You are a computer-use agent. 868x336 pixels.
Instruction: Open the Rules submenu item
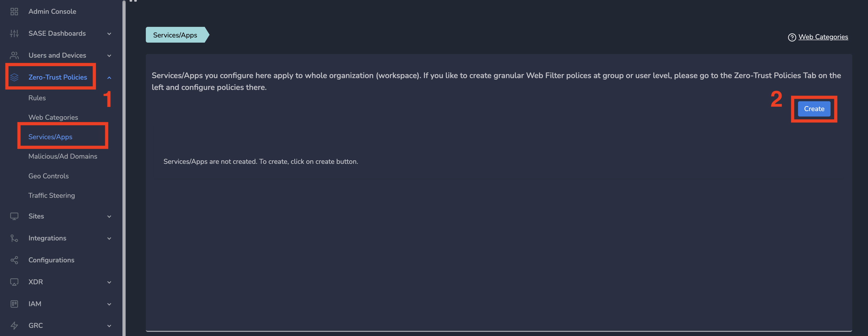(x=37, y=98)
